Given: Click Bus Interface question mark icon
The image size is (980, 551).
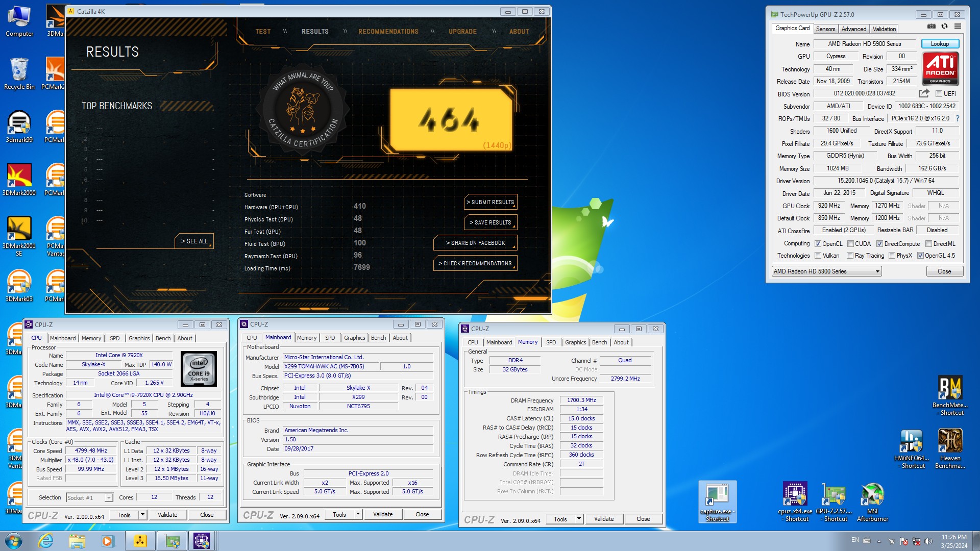Looking at the screenshot, I should pos(958,118).
